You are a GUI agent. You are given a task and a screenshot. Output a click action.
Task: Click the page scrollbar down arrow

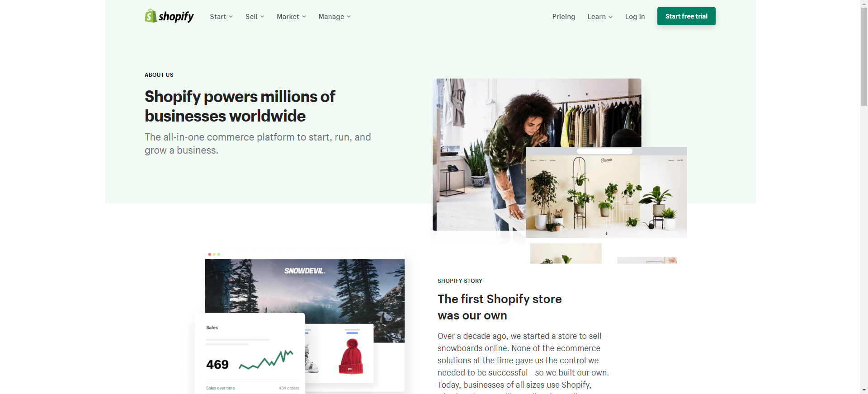point(864,390)
